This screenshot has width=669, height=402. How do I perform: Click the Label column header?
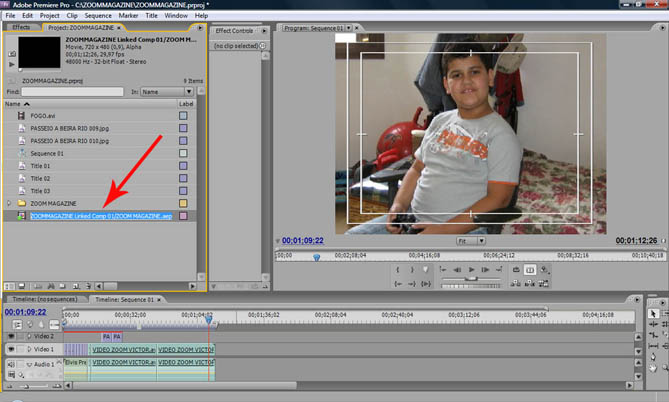click(x=186, y=103)
